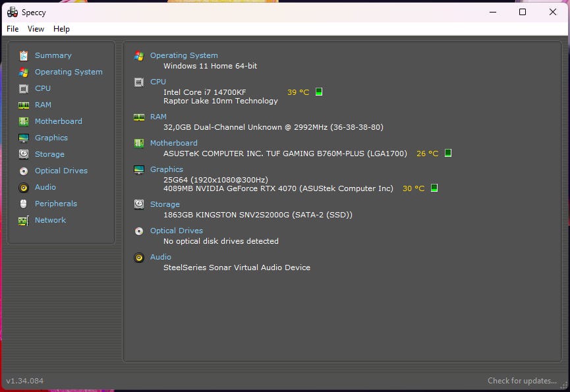Click the v1.34.084 version label

[x=25, y=381]
